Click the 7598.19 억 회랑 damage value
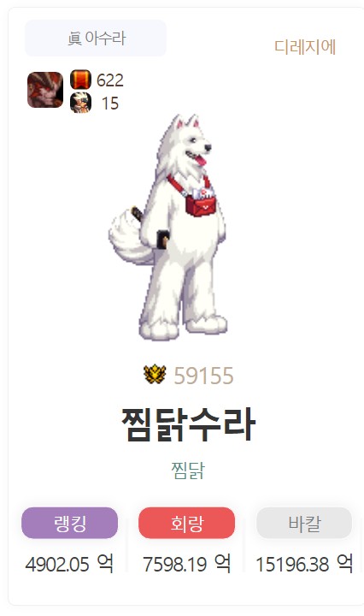This screenshot has height=616, width=364. click(187, 564)
